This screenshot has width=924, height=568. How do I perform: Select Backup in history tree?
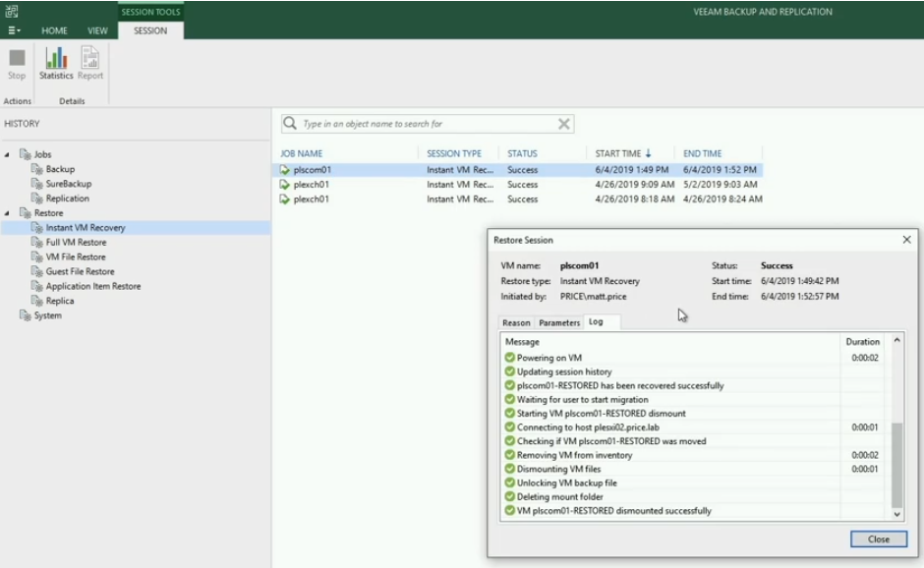(x=60, y=169)
